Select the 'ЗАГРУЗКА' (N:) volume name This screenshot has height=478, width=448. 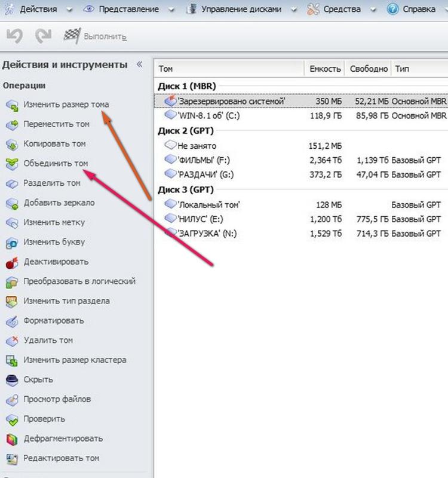click(207, 234)
